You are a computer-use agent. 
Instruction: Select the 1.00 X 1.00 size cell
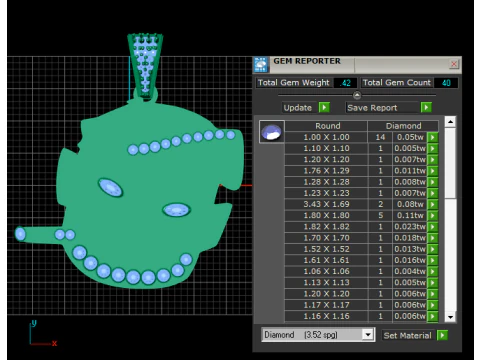point(326,137)
